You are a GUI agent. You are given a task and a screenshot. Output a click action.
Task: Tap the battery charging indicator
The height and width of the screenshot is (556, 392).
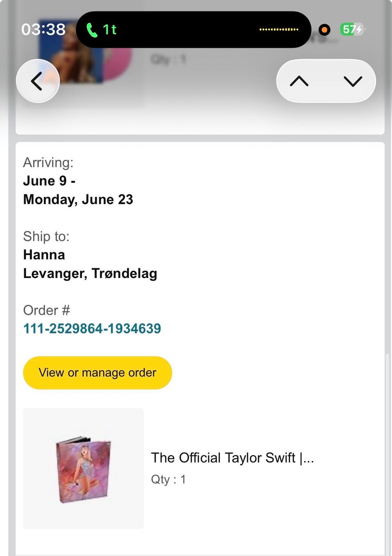click(352, 29)
